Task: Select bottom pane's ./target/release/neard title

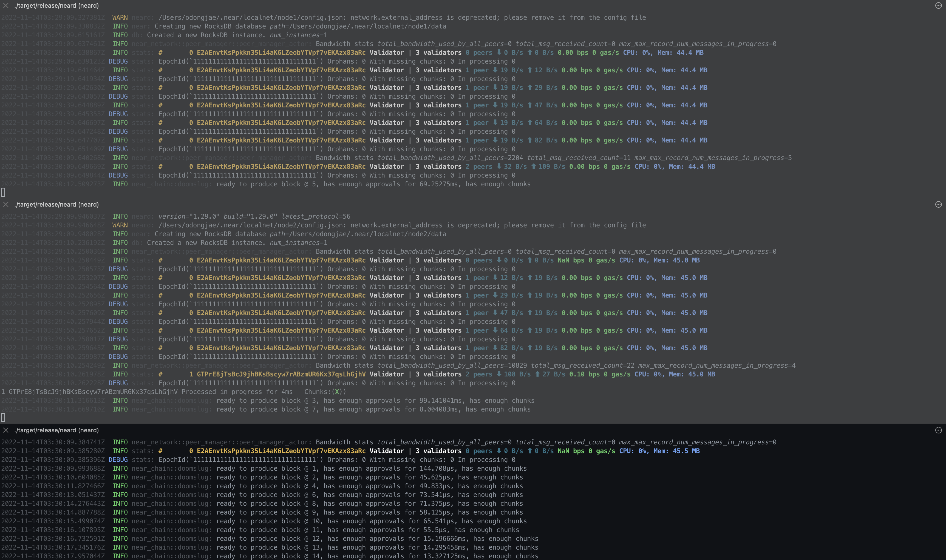Action: (57, 430)
